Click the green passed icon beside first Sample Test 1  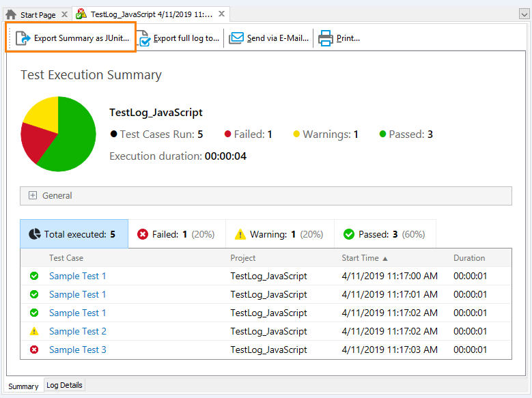point(34,276)
